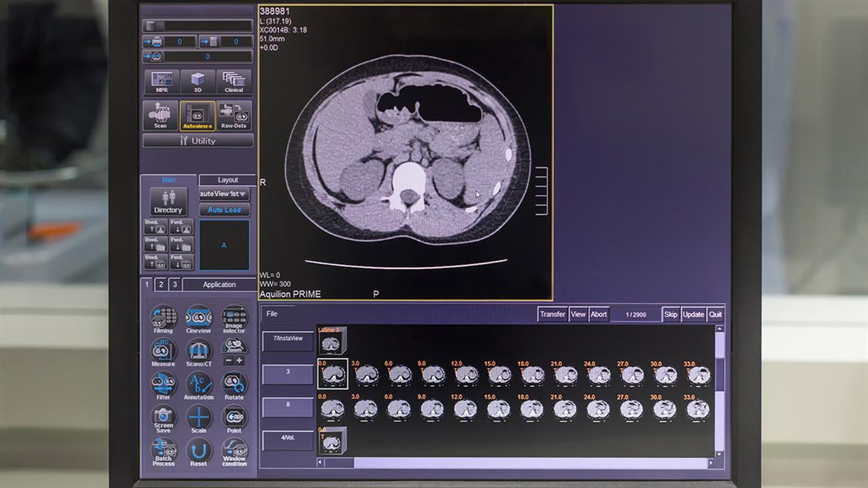Image resolution: width=868 pixels, height=488 pixels.
Task: Expand the autoView 1st dropdown
Action: pos(224,195)
